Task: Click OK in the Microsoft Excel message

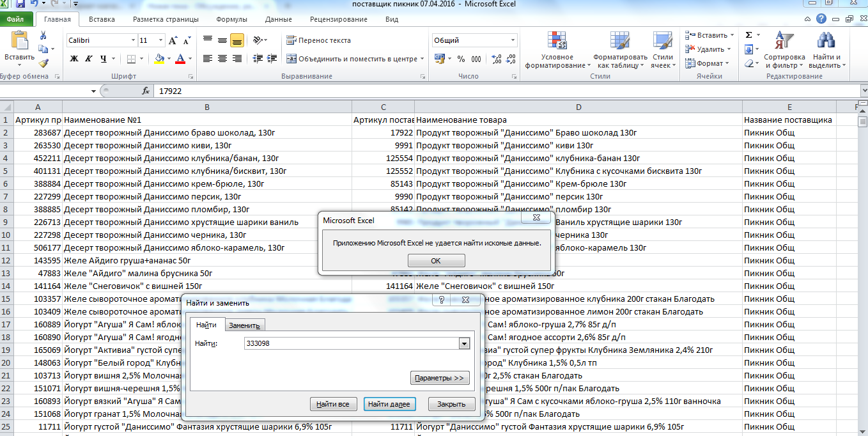Action: point(436,261)
